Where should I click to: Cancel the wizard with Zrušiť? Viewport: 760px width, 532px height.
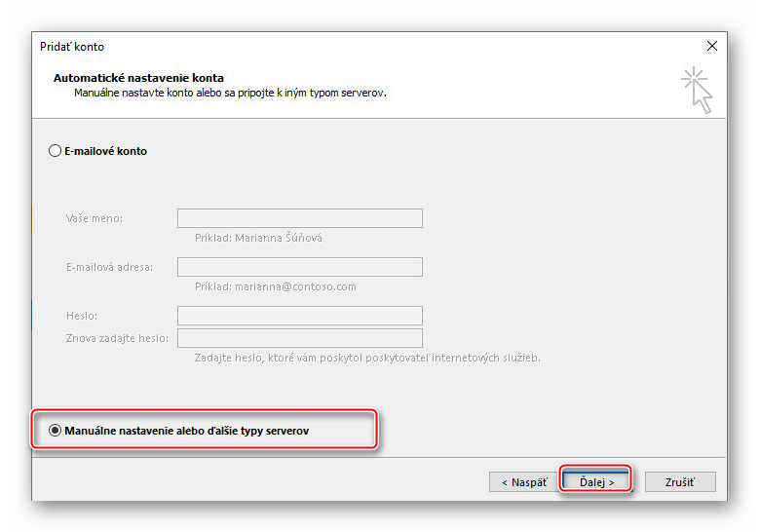[679, 481]
